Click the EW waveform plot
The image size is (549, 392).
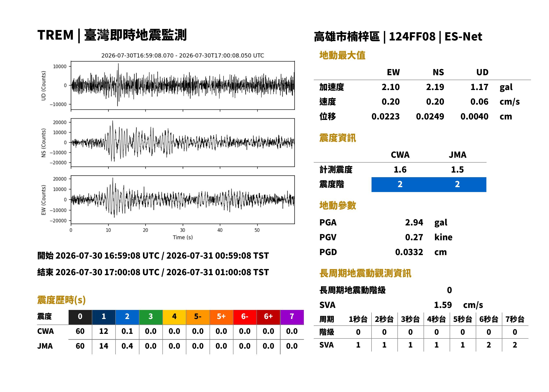coord(183,200)
